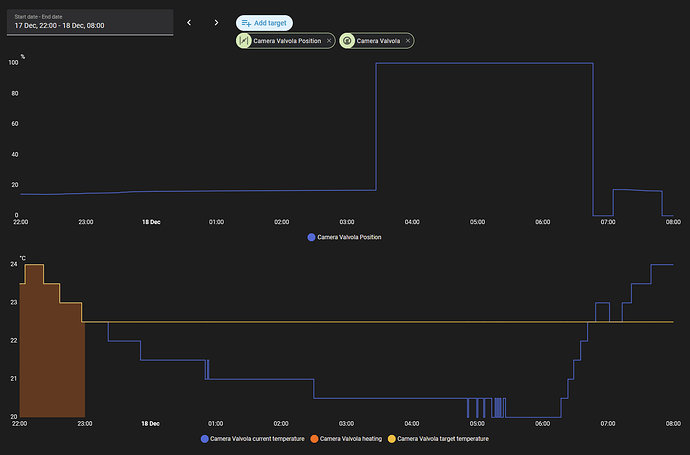Remove the Camera Valvola target chip
The image size is (690, 455).
[408, 41]
